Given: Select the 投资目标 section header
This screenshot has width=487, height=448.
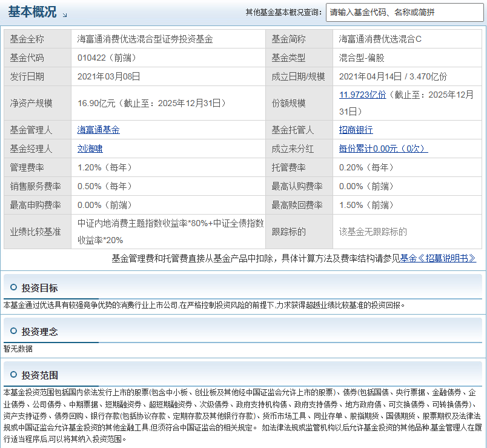Looking at the screenshot, I should pyautogui.click(x=39, y=288).
